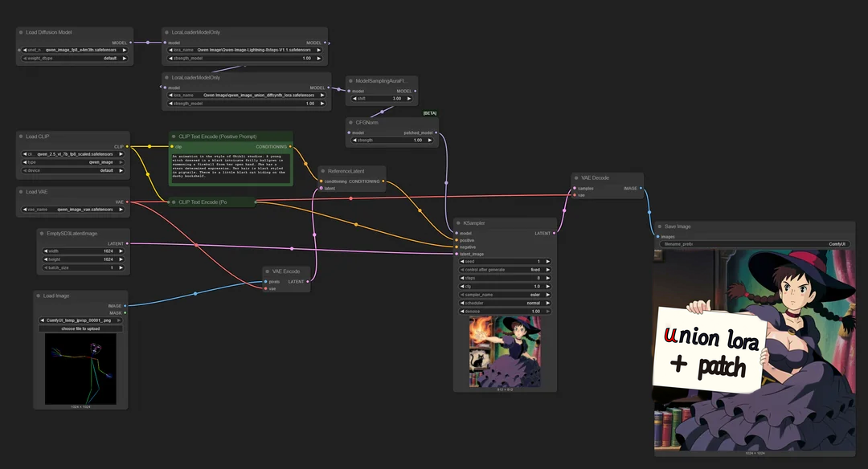
Task: Click the CFGNorm node collapse dot
Action: click(351, 123)
